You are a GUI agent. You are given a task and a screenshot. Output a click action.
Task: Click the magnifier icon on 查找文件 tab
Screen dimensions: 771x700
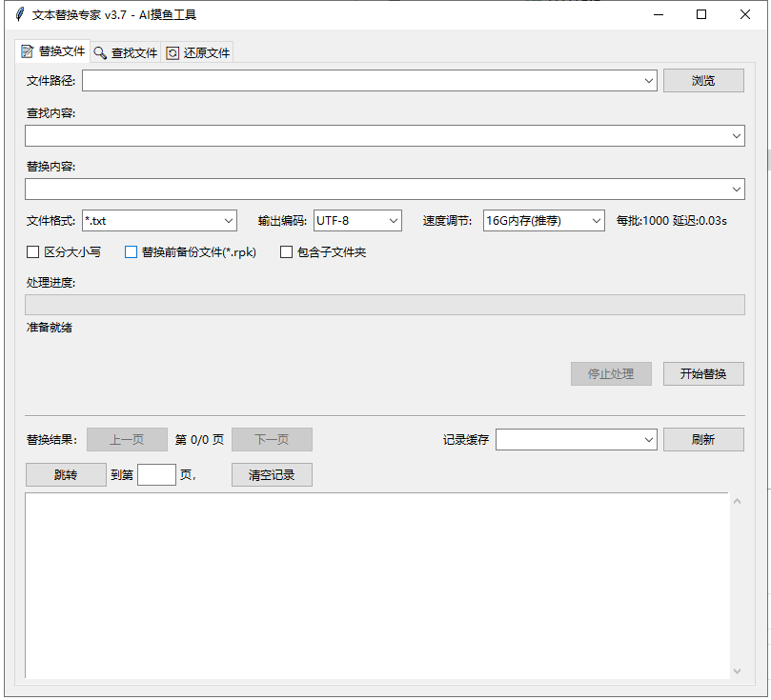pos(97,52)
